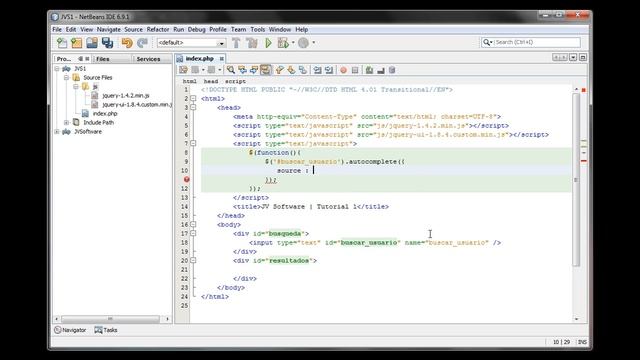
Task: Select the index.php editor tab
Action: pyautogui.click(x=200, y=59)
